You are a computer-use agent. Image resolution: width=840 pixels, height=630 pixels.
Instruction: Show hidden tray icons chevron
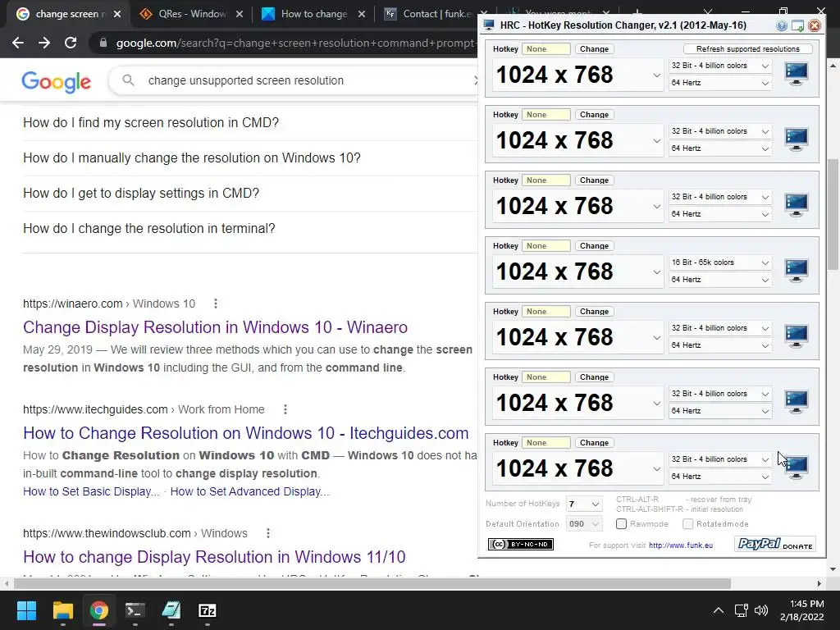coord(719,610)
